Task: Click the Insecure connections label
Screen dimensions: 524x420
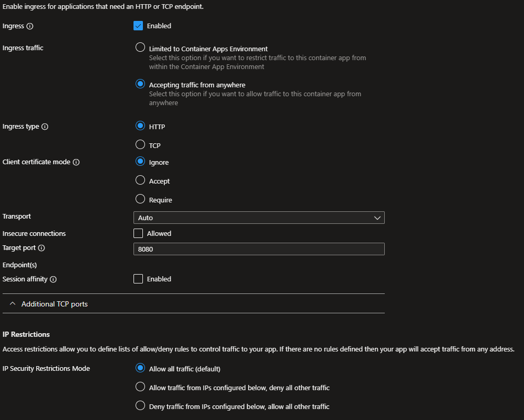Action: tap(34, 233)
